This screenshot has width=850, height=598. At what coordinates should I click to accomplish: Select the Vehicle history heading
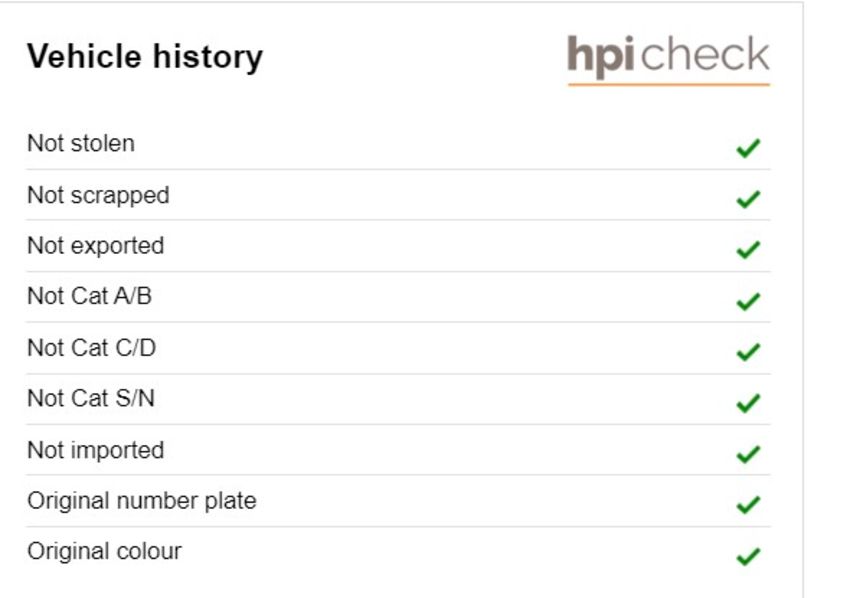(x=145, y=57)
